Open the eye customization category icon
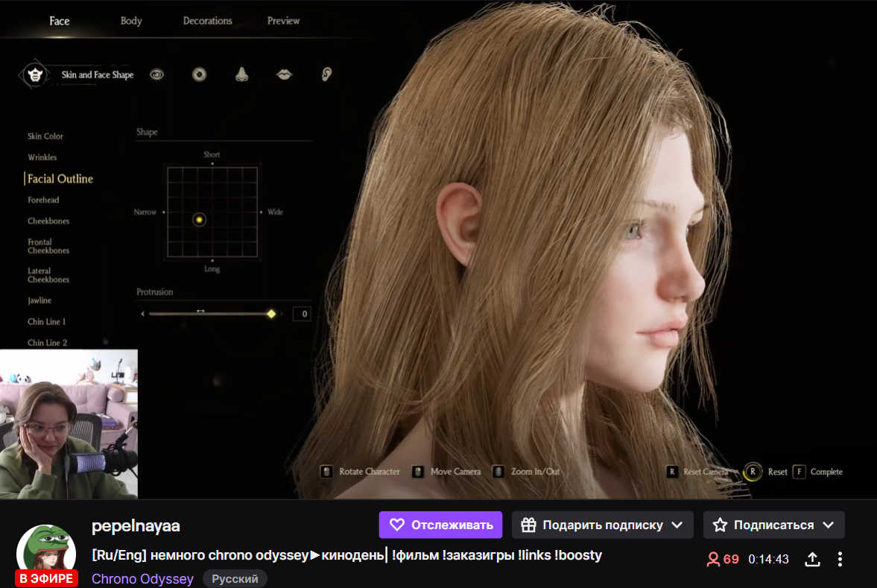This screenshot has width=877, height=588. (x=157, y=75)
